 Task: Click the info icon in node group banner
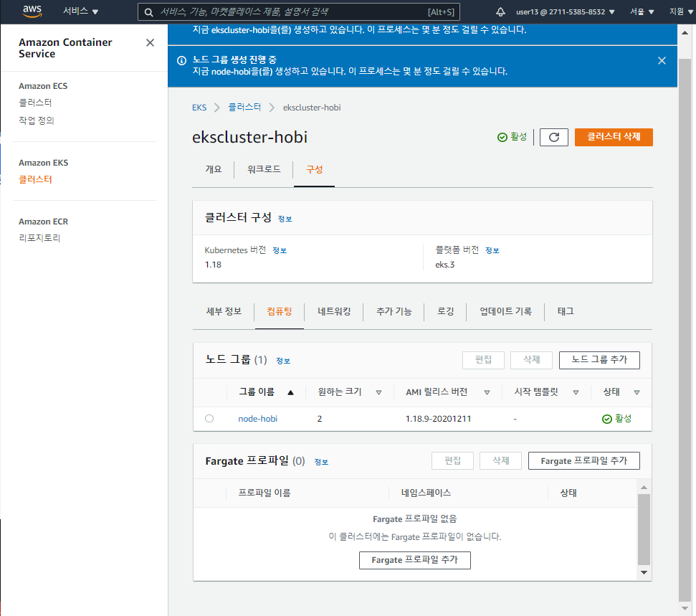(181, 60)
